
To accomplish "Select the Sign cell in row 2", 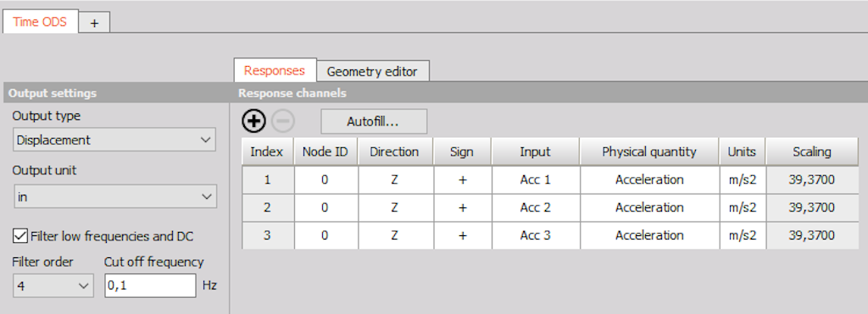I will click(463, 207).
